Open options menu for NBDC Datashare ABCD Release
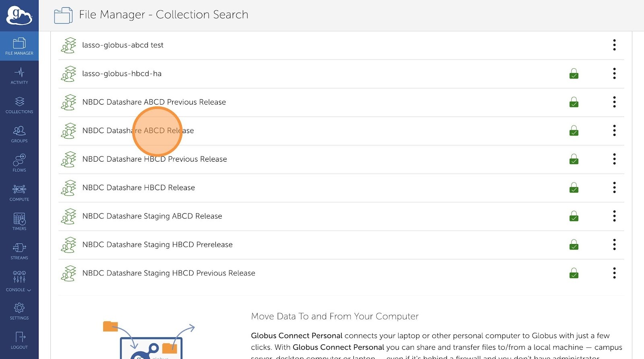644x359 pixels. 614,131
